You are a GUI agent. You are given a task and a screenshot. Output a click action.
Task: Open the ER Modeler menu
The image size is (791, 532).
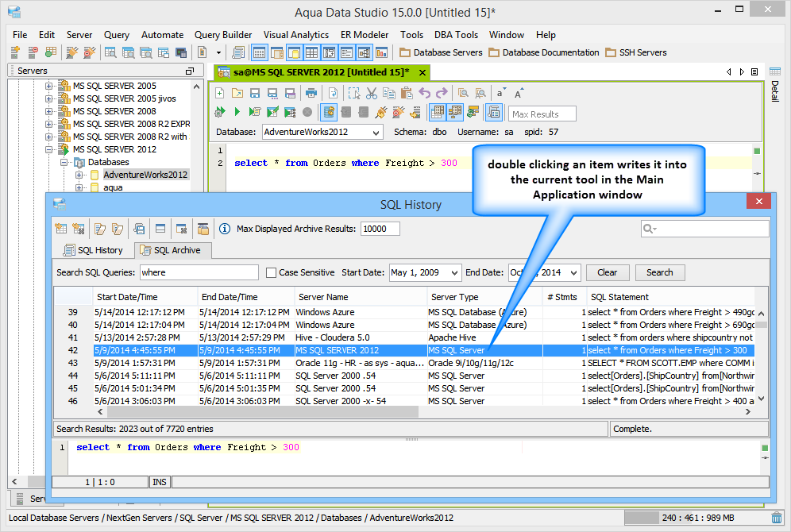[365, 35]
